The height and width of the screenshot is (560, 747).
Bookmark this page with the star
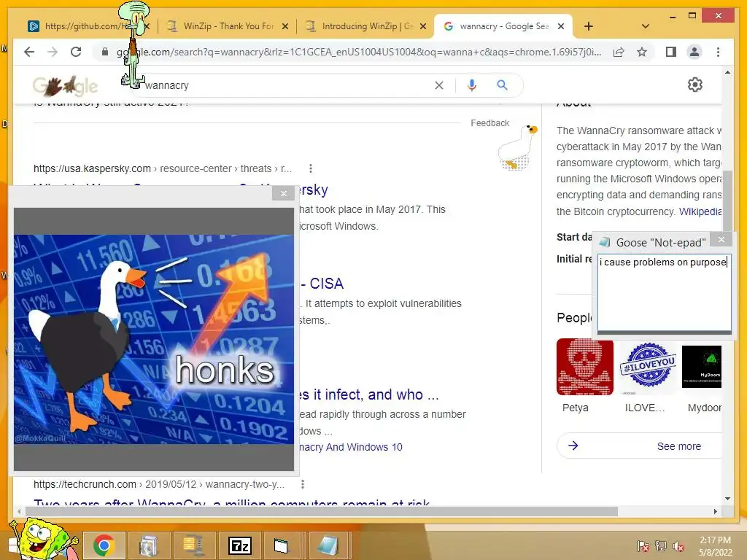click(x=642, y=52)
